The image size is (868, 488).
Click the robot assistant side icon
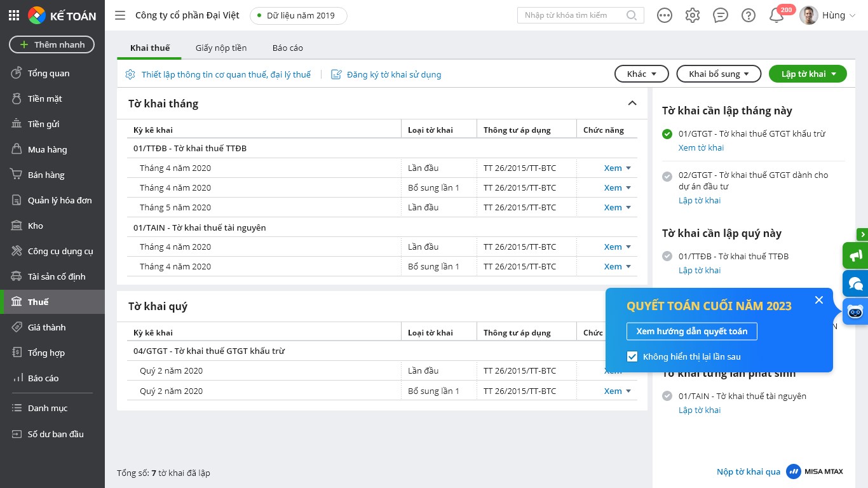[x=855, y=311]
